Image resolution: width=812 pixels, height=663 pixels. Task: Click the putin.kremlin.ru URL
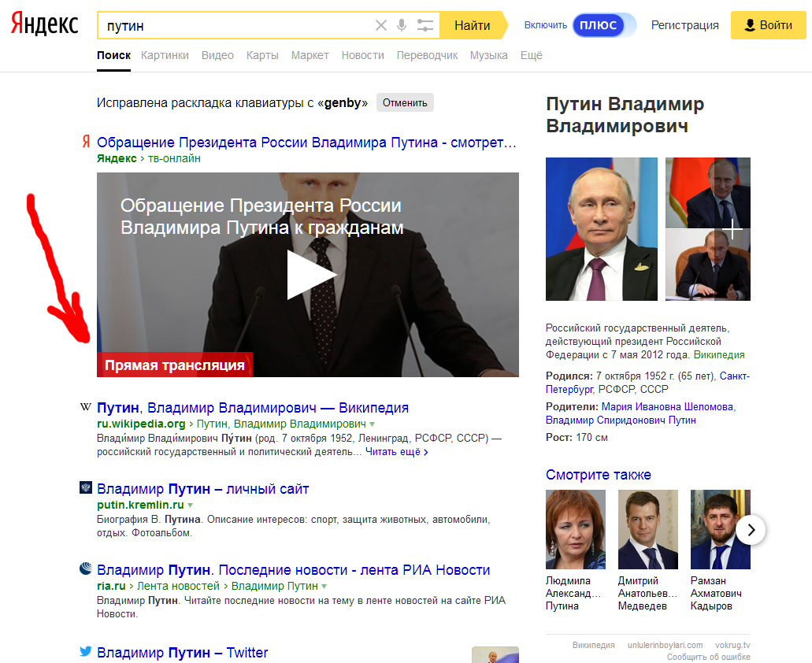pyautogui.click(x=140, y=505)
